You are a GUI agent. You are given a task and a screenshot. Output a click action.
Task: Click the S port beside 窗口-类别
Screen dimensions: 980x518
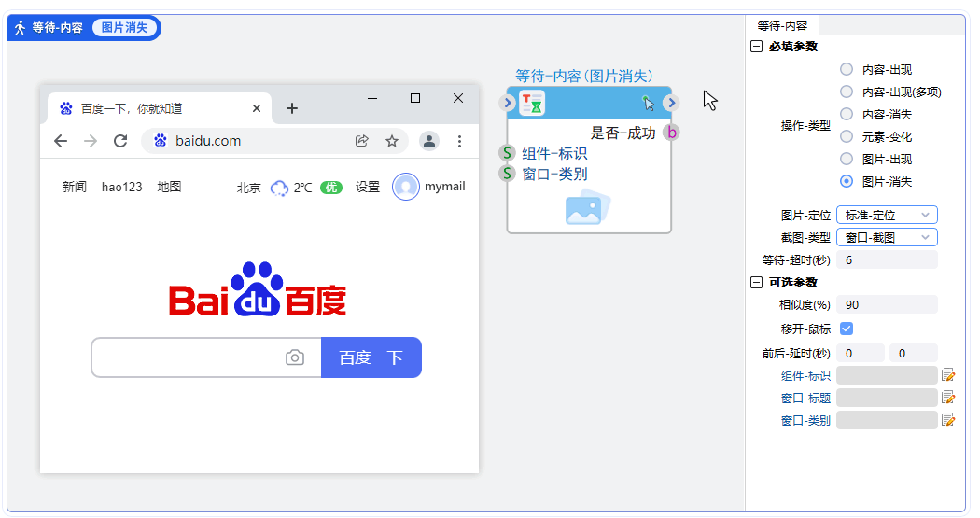507,174
